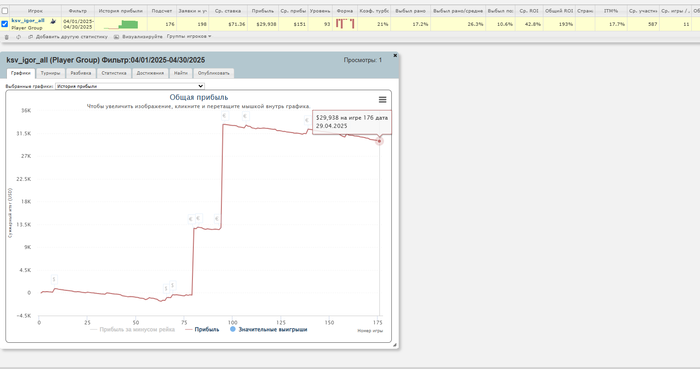Sort by the Ср. ставка column header

coord(228,11)
